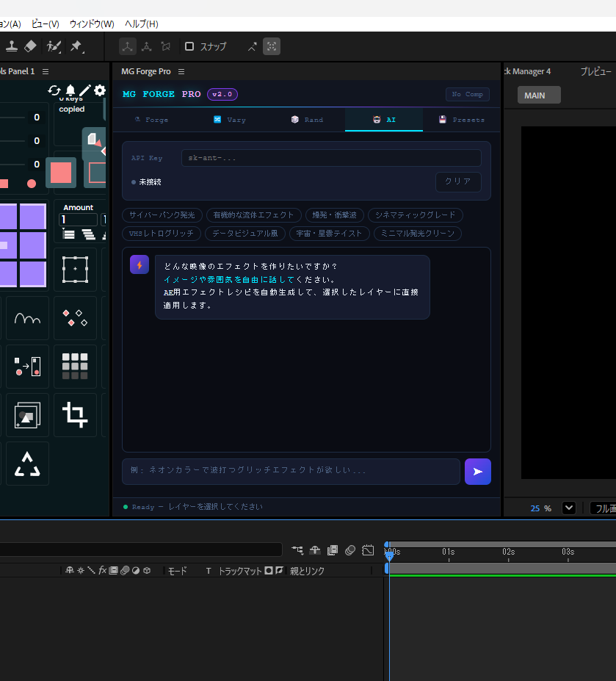Select the 爆発・衝撃波 preset chip
The height and width of the screenshot is (681, 616).
pyautogui.click(x=334, y=215)
